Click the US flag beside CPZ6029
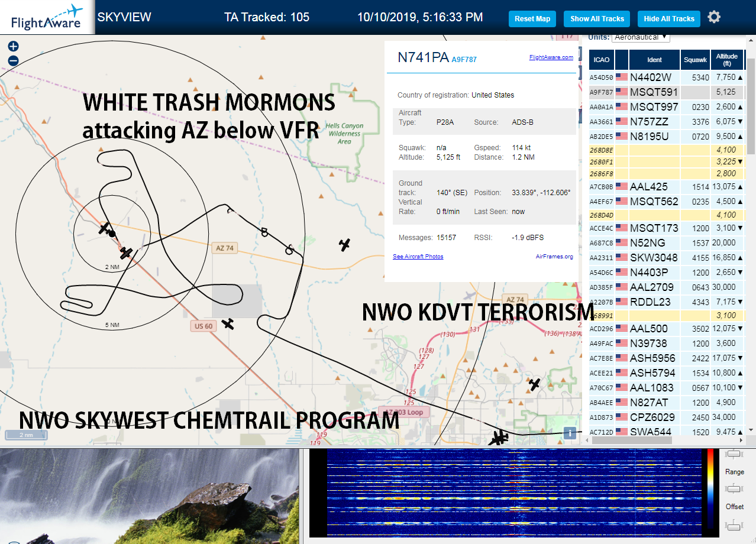 (x=622, y=417)
